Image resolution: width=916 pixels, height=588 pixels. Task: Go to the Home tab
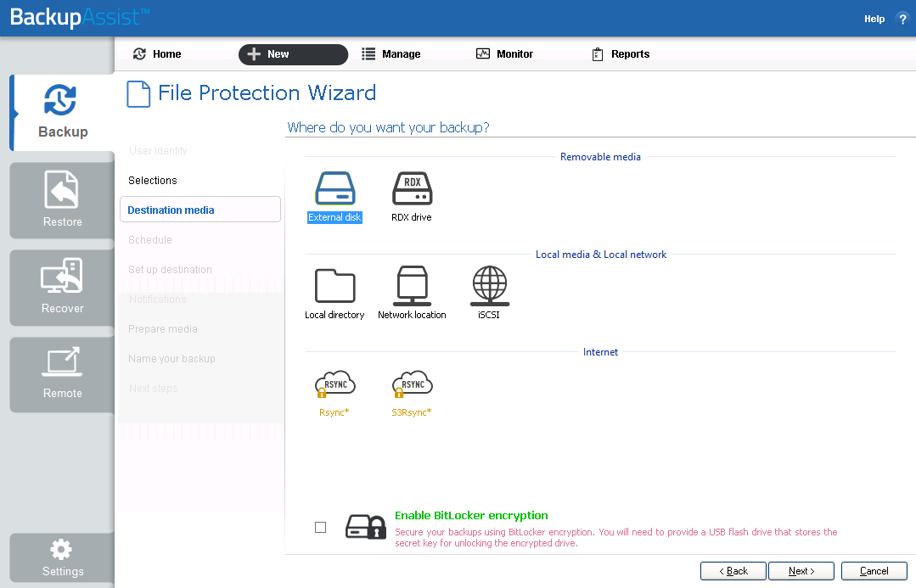tap(158, 53)
